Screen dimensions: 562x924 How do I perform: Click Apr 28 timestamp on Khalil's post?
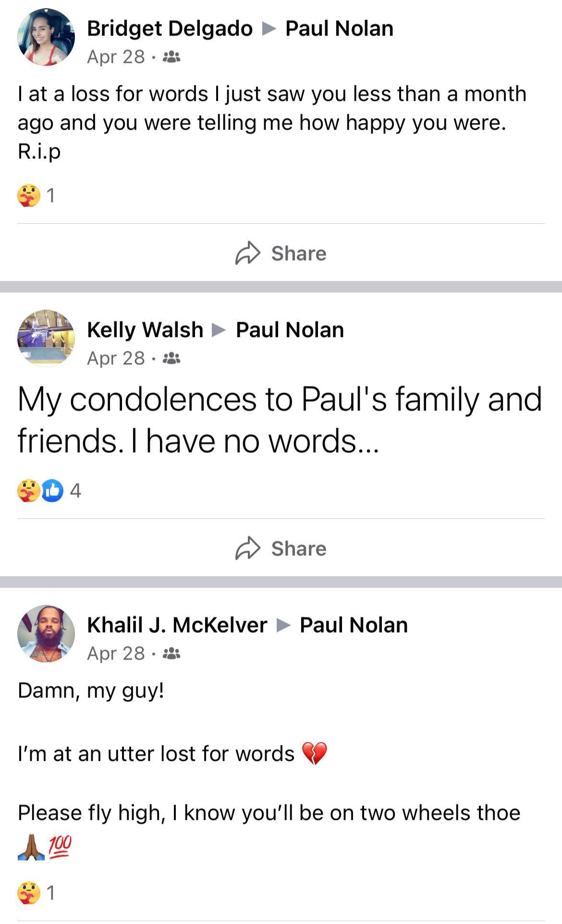pyautogui.click(x=116, y=653)
